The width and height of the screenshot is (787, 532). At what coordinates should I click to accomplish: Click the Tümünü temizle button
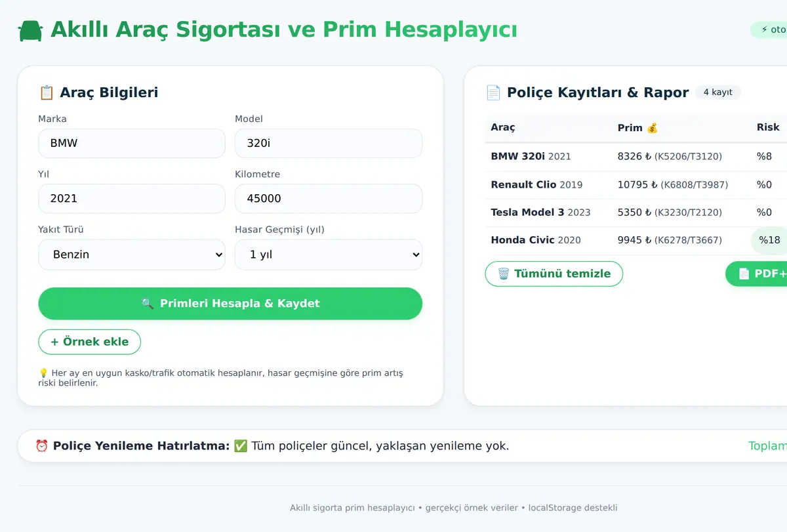point(554,274)
